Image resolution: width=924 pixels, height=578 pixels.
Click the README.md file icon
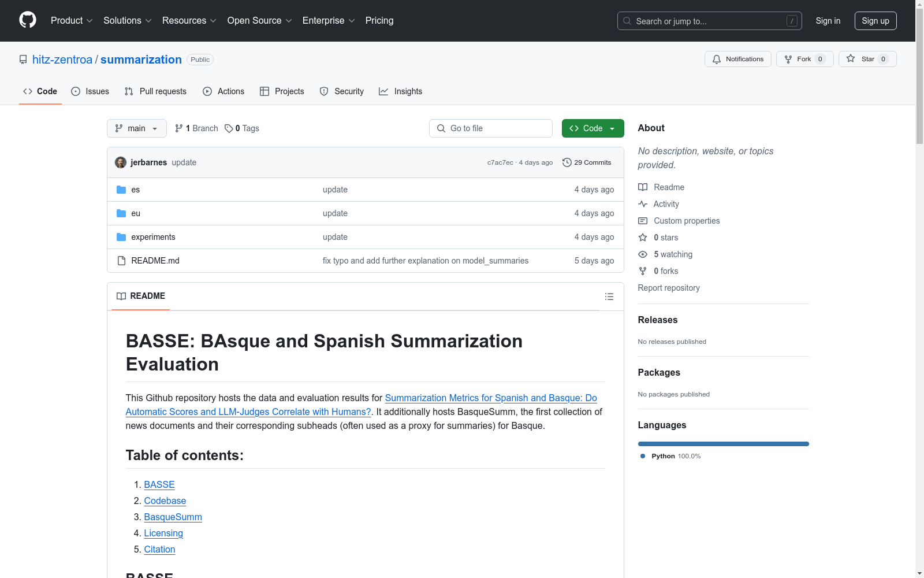click(x=121, y=261)
